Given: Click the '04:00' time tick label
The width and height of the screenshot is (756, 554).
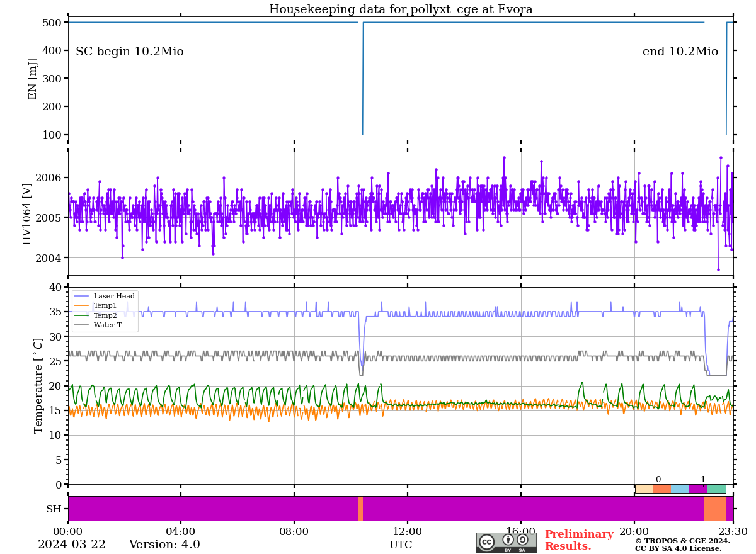Looking at the screenshot, I should pyautogui.click(x=181, y=531).
